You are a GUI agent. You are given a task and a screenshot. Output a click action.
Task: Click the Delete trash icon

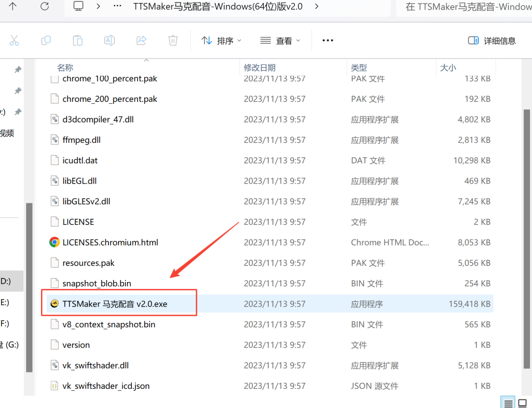click(173, 41)
